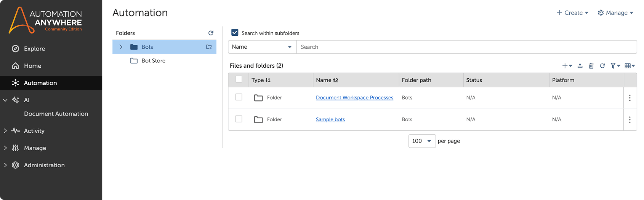
Task: Click the Explore compass icon
Action: tap(16, 49)
